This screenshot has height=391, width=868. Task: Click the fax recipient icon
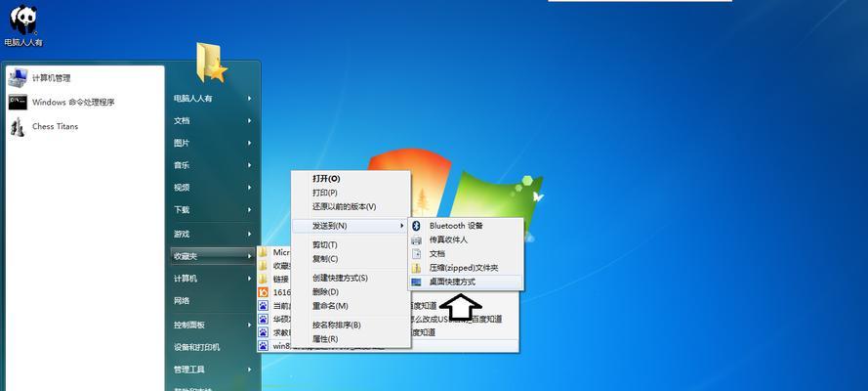[417, 240]
